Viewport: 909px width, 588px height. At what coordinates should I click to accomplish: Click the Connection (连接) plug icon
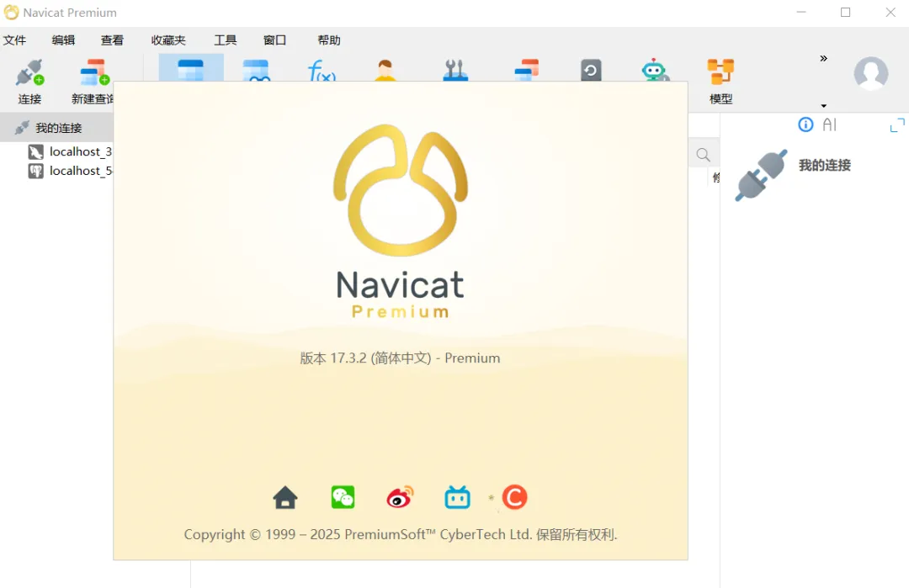29,72
